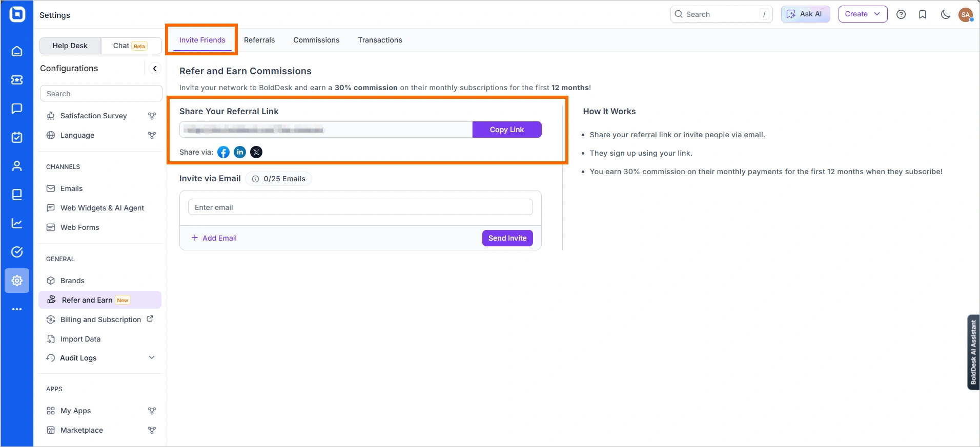Expand the Audit Logs chevron
The image size is (980, 447).
pyautogui.click(x=152, y=357)
